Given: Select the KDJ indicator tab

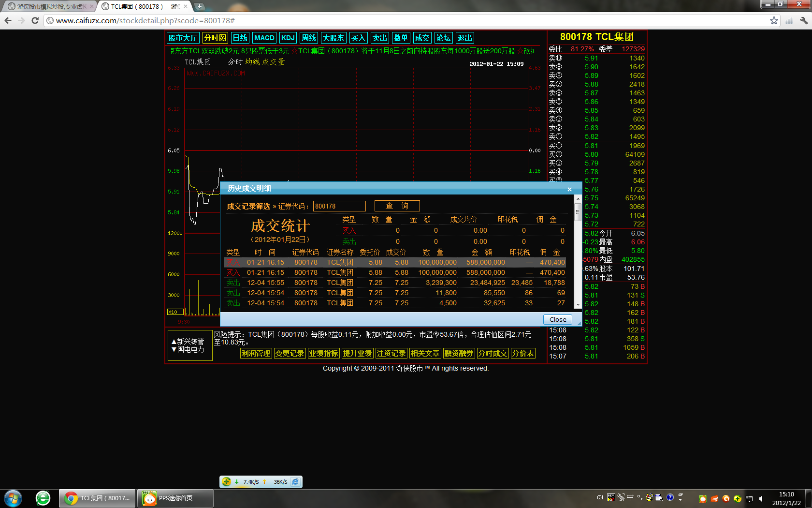Looking at the screenshot, I should click(x=288, y=38).
